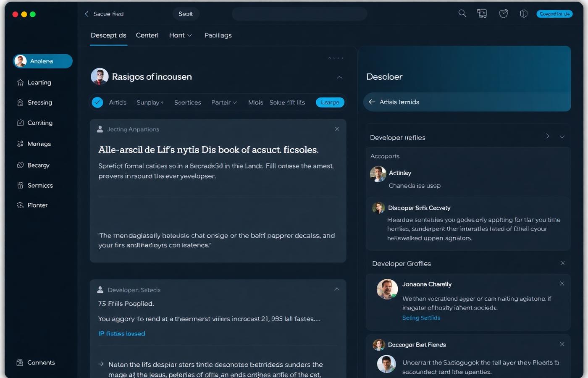588x378 pixels.
Task: Select Anolena profile in sidebar
Action: pos(42,61)
